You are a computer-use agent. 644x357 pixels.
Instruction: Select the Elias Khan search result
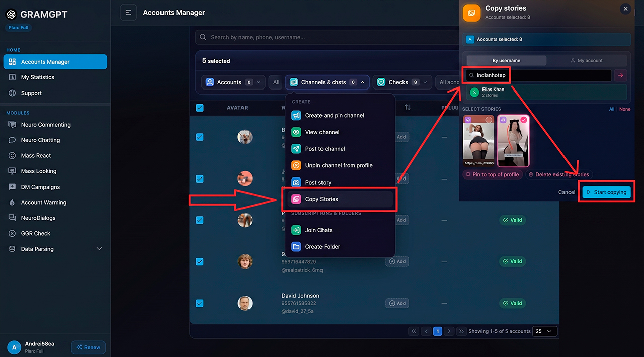coord(546,92)
